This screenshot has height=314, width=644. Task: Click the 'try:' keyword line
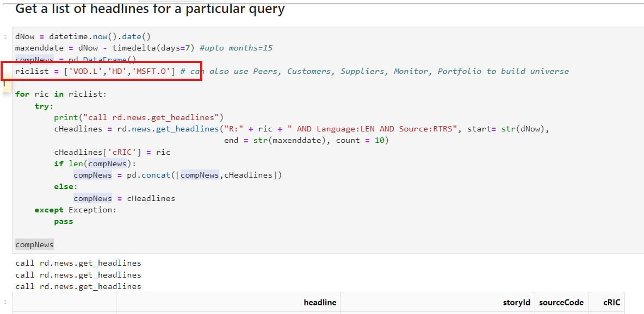[x=44, y=106]
